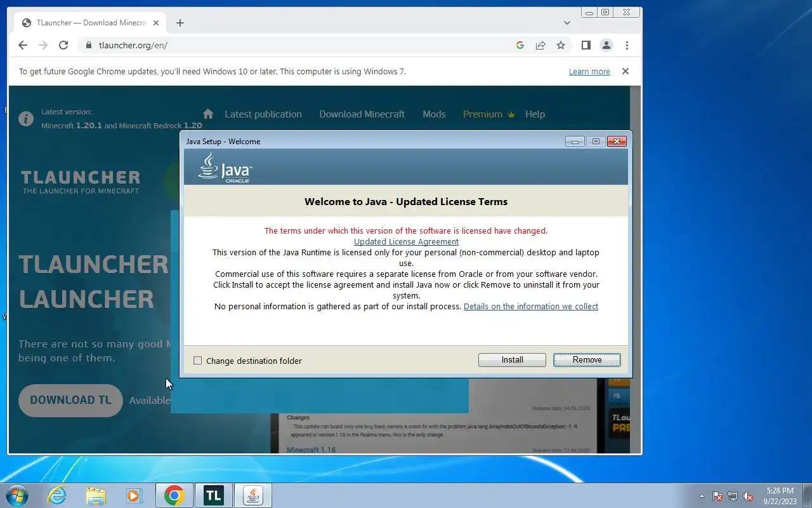
Task: Open a new Chrome tab
Action: click(180, 23)
